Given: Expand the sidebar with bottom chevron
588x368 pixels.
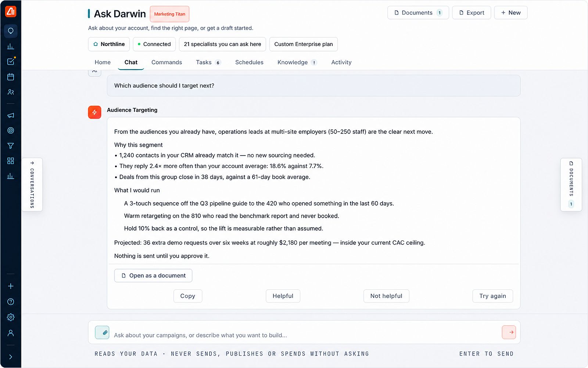Looking at the screenshot, I should [11, 357].
